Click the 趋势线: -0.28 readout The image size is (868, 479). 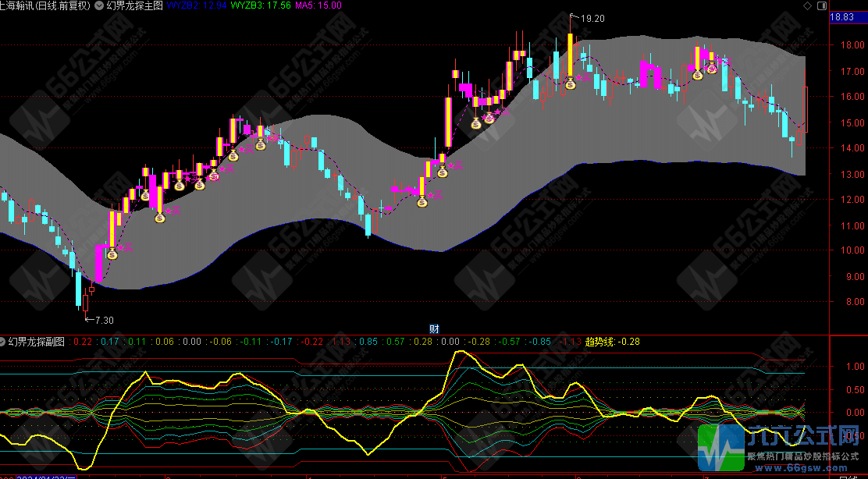(612, 341)
